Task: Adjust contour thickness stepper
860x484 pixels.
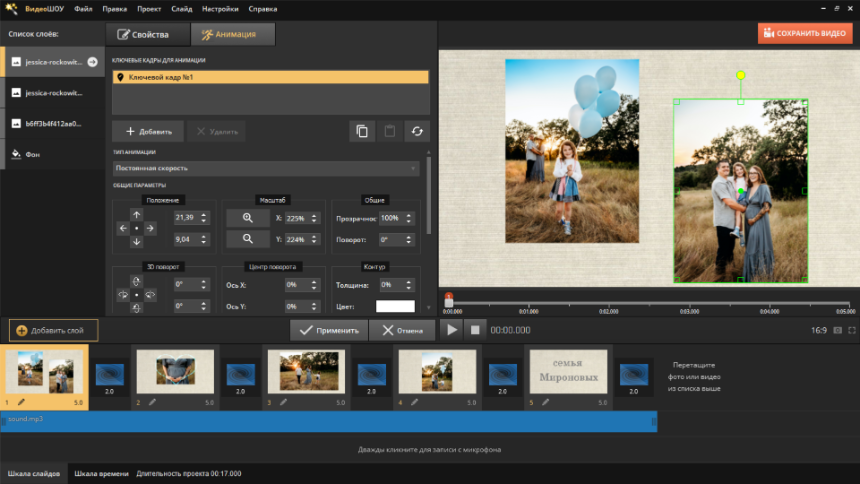Action: click(409, 285)
